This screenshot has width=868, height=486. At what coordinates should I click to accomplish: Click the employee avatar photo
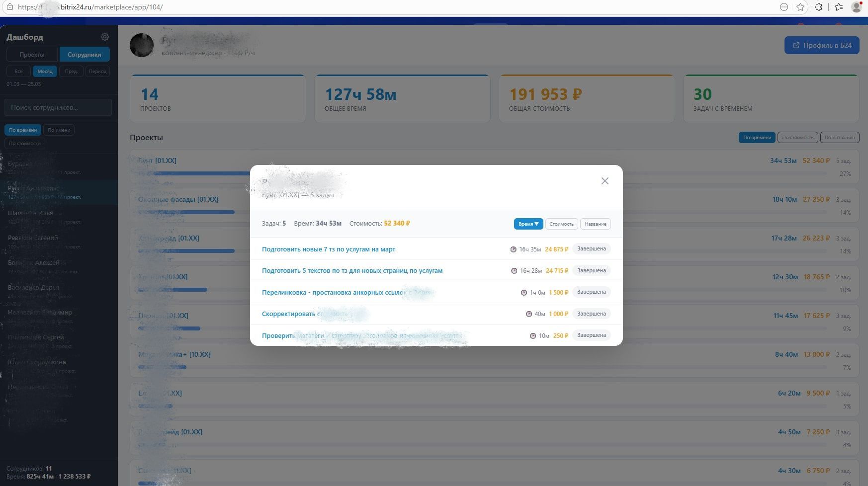pyautogui.click(x=142, y=45)
